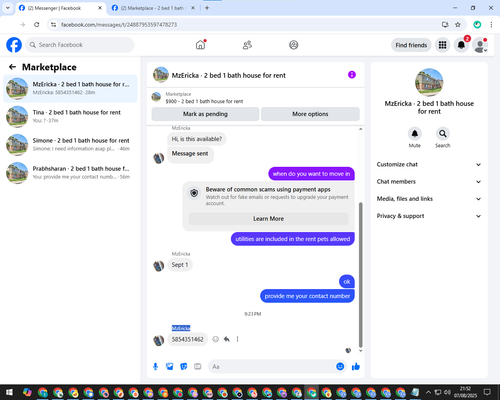The image size is (500, 400).
Task: View site information icon in address bar
Action: (x=53, y=25)
